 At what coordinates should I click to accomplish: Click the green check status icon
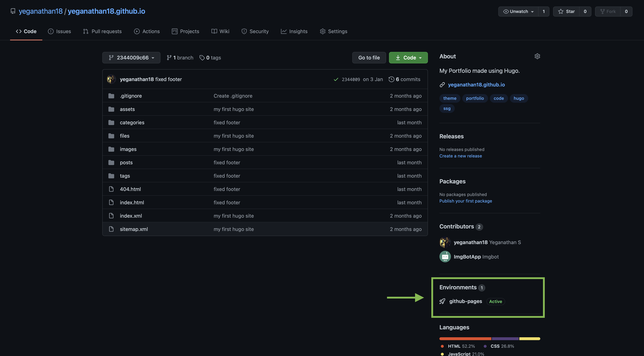pos(336,79)
